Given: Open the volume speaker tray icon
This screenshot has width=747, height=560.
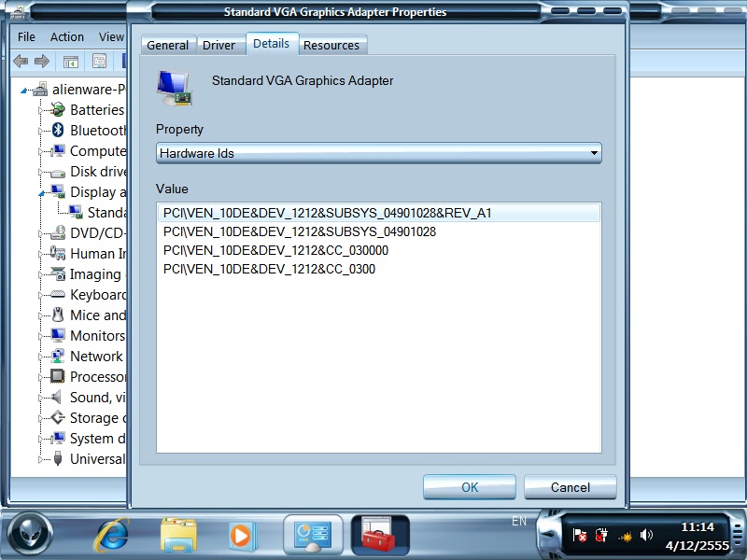Looking at the screenshot, I should tap(646, 535).
